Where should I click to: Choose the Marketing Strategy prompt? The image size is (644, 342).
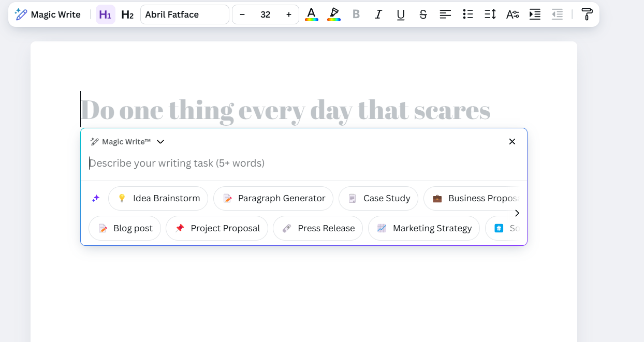click(x=424, y=228)
